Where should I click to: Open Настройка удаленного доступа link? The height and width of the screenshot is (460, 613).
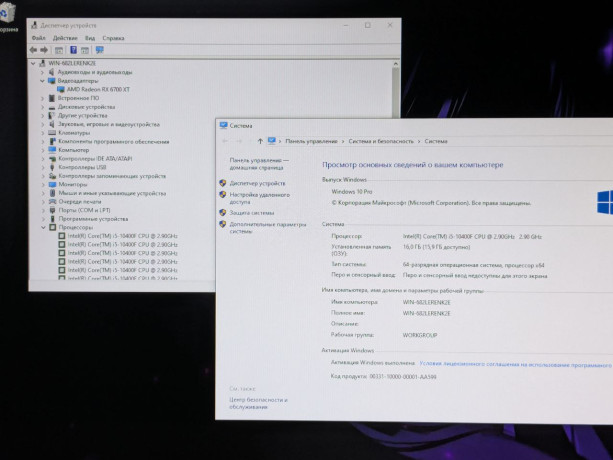(x=260, y=198)
